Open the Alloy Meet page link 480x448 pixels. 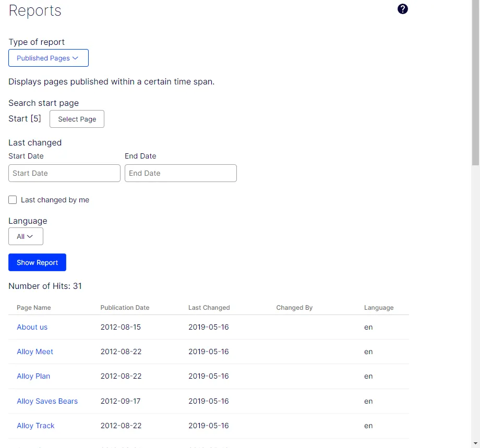click(35, 352)
